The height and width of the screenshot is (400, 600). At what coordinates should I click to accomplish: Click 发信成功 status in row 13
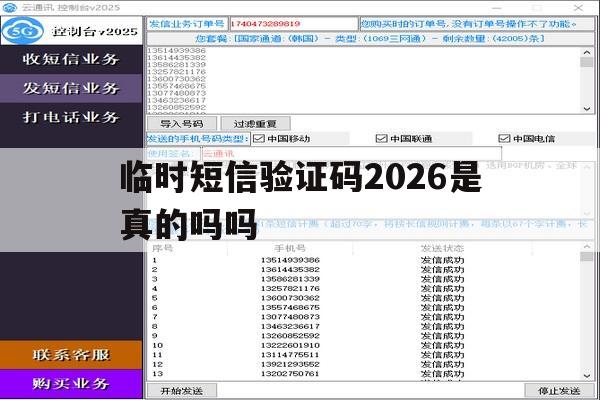click(442, 374)
